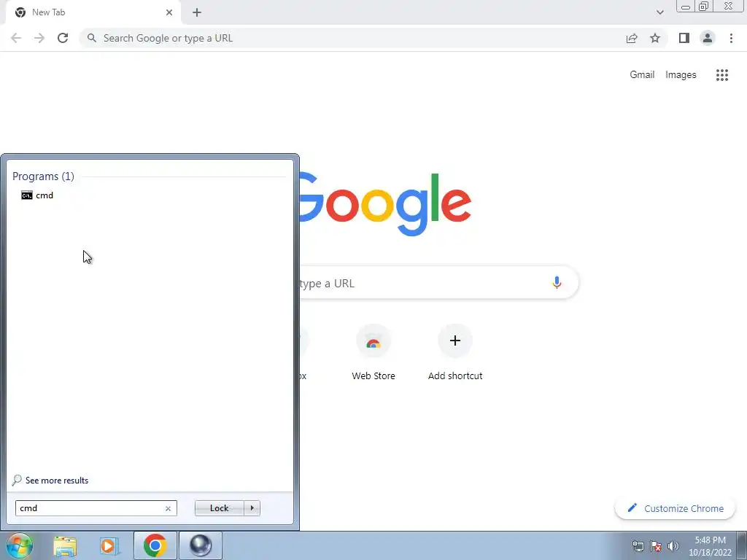Open the Chrome three-dot menu
Image resolution: width=747 pixels, height=560 pixels.
click(x=731, y=38)
